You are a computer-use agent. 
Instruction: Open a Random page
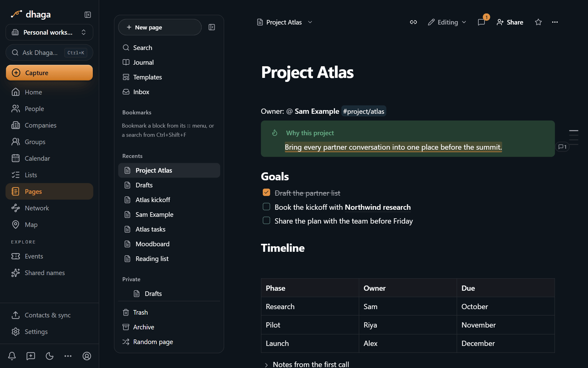point(169,342)
